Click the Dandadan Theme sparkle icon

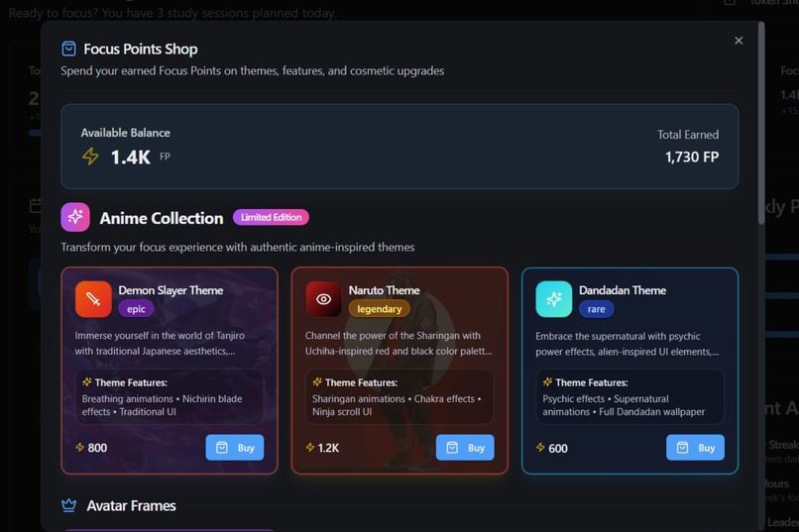pyautogui.click(x=554, y=299)
